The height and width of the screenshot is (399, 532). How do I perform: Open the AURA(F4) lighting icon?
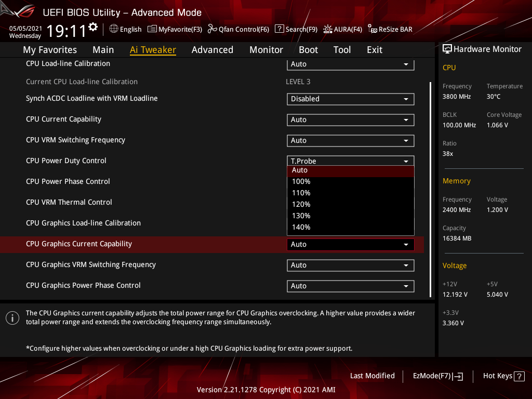point(328,29)
